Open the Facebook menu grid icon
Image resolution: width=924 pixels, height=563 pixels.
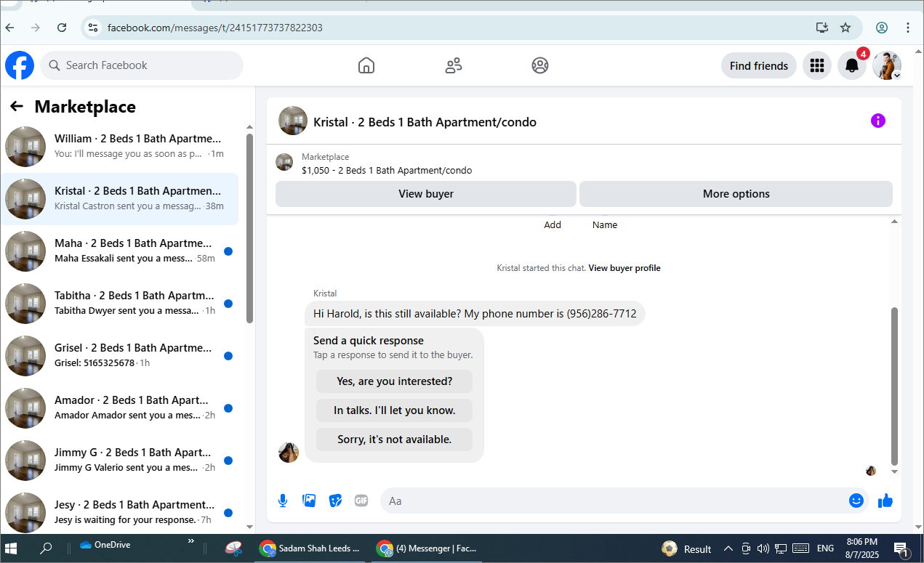tap(817, 65)
